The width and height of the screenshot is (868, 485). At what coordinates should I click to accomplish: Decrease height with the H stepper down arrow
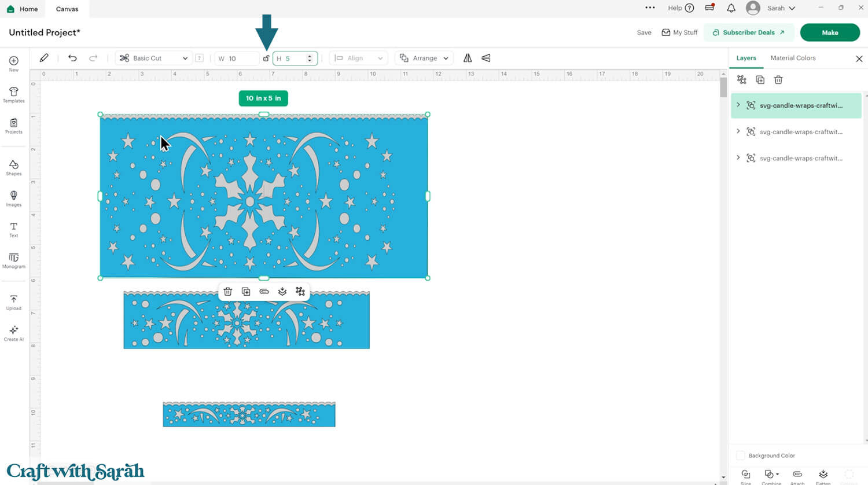[310, 61]
